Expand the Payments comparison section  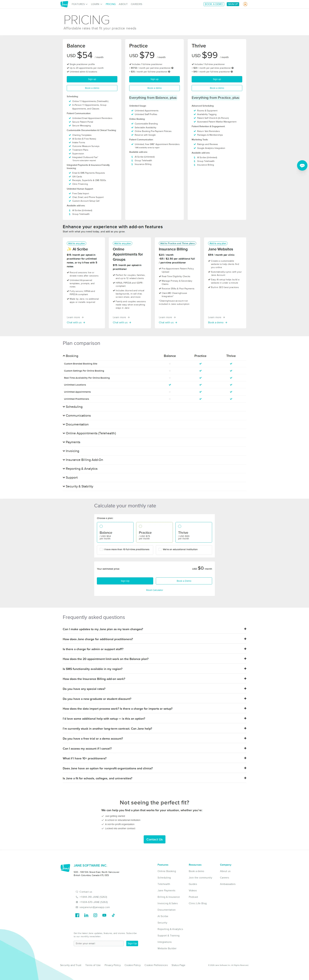pos(72,442)
